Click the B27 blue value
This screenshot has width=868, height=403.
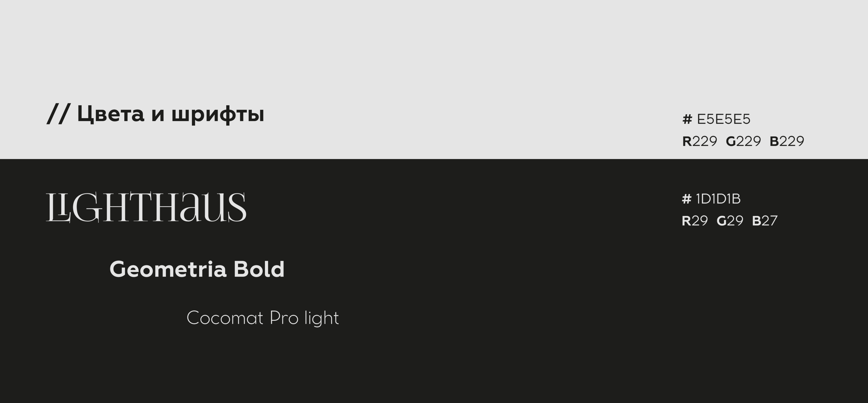coord(765,221)
